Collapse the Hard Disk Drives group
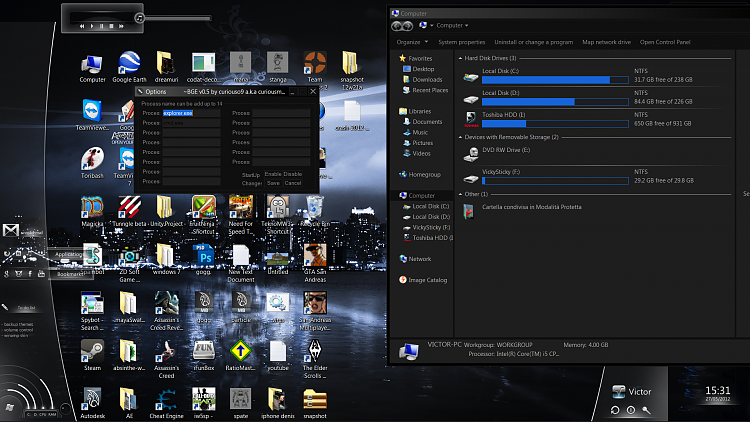Image resolution: width=750 pixels, height=422 pixels. pos(460,58)
